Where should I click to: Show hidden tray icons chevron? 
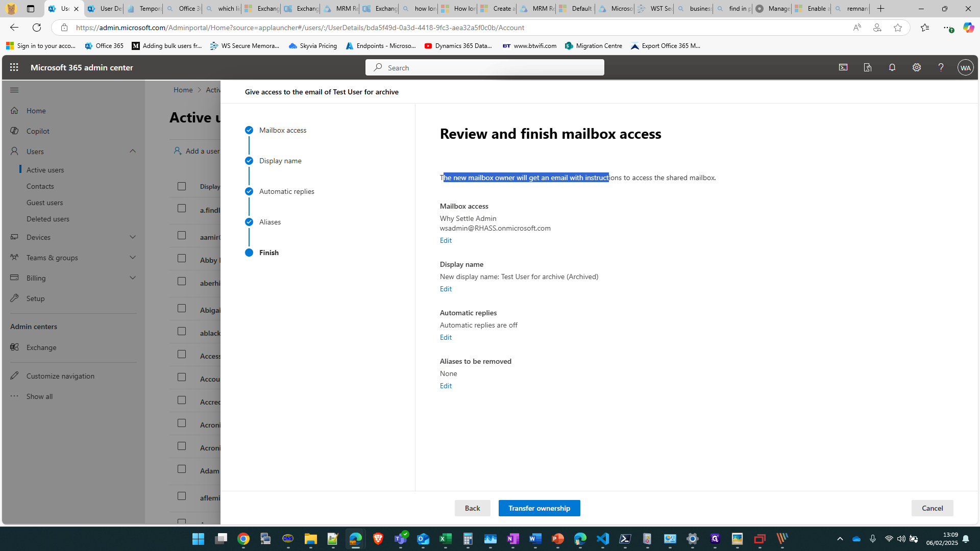[840, 539]
